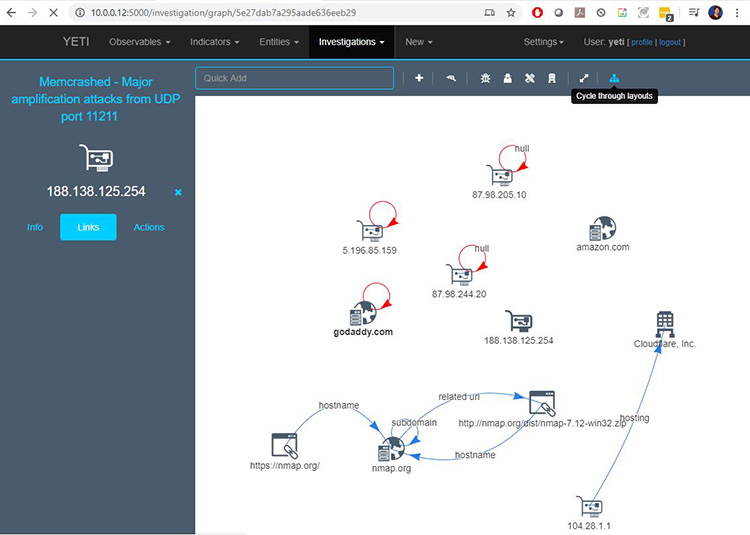Viewport: 750px width, 535px height.
Task: Select the 104.28.1.1 IP node
Action: 589,507
